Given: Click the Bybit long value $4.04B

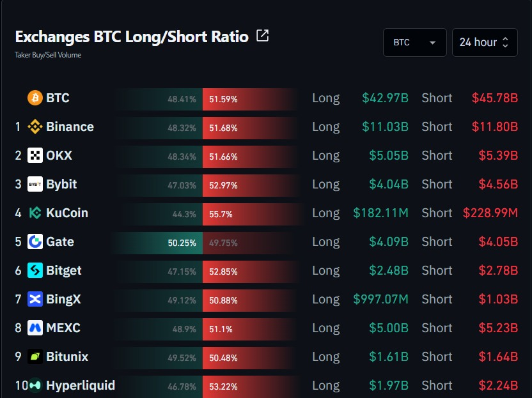Looking at the screenshot, I should 389,184.
